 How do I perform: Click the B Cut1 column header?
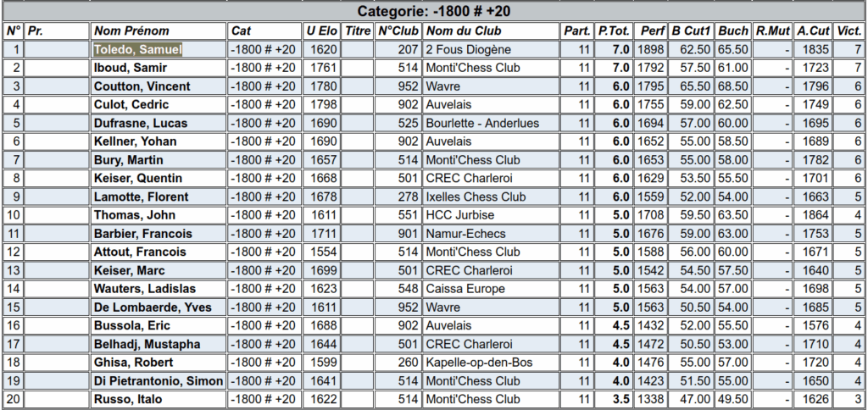click(x=691, y=31)
